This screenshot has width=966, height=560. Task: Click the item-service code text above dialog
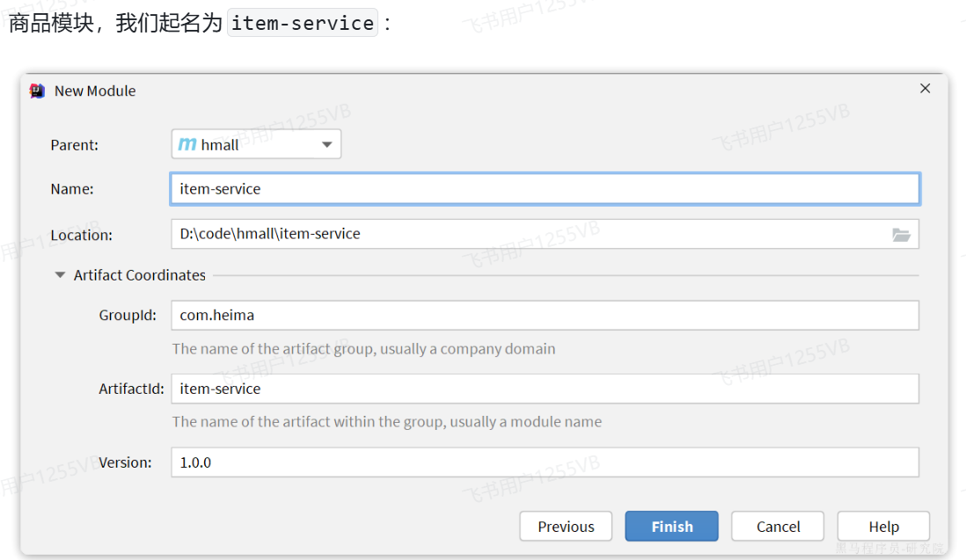(x=303, y=23)
